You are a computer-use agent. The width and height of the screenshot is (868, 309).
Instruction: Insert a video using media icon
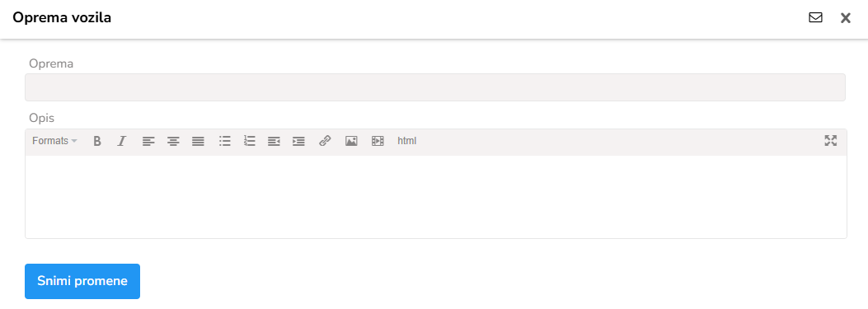(x=378, y=141)
